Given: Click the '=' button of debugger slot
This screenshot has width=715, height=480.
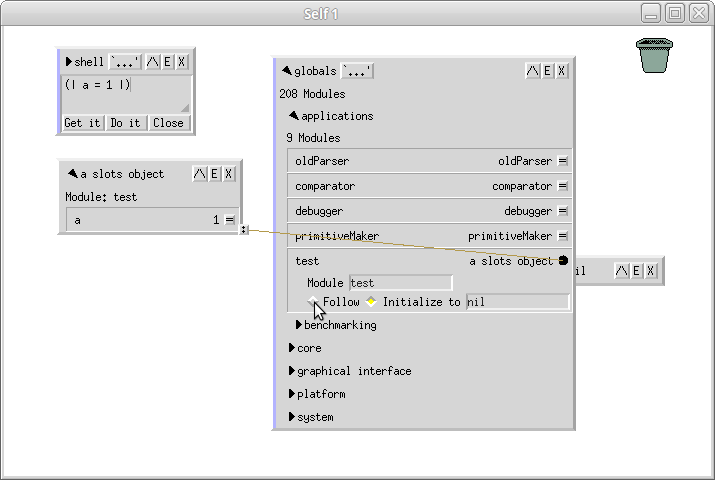Looking at the screenshot, I should [x=563, y=211].
